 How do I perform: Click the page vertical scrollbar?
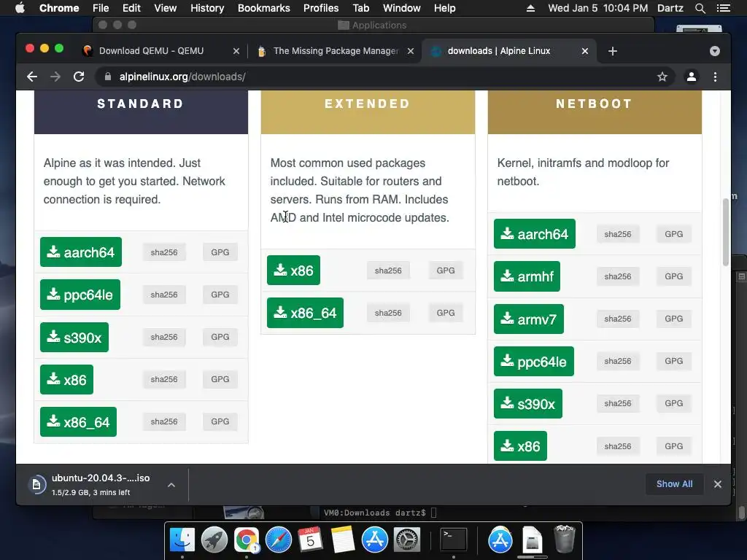[726, 232]
